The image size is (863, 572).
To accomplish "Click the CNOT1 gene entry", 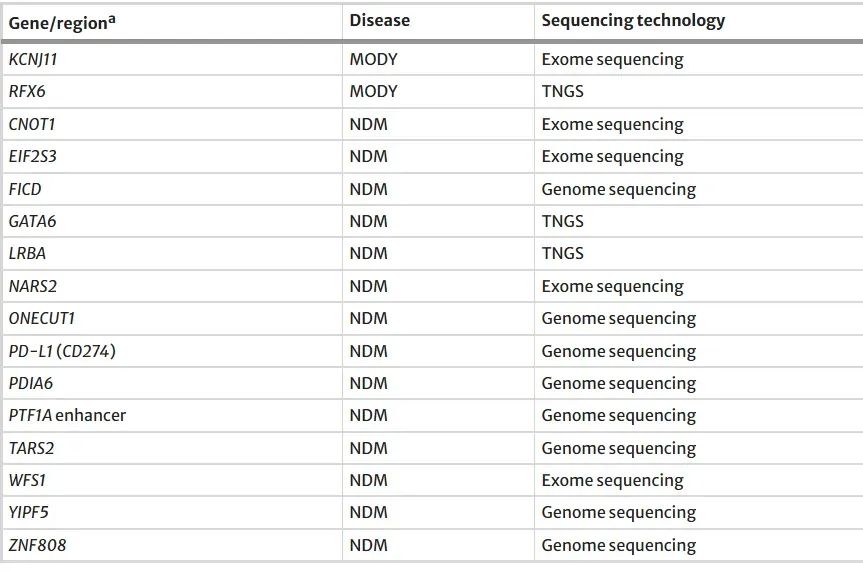I will click(x=32, y=124).
